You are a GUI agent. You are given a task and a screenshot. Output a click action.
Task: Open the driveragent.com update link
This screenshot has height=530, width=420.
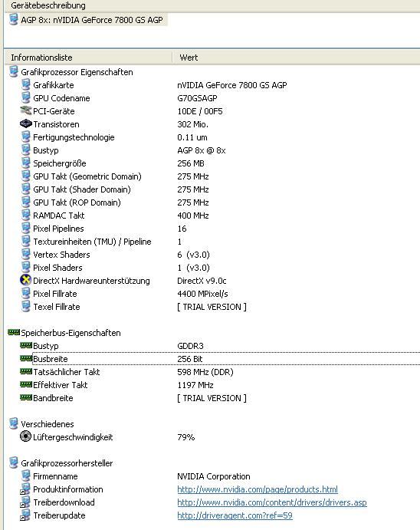click(235, 515)
